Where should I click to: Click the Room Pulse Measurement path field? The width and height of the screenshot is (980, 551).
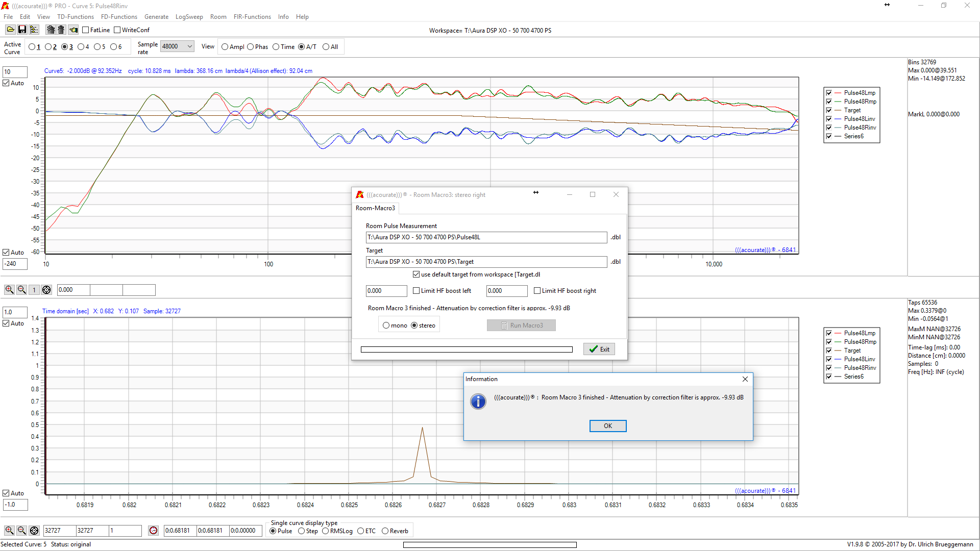pos(486,237)
